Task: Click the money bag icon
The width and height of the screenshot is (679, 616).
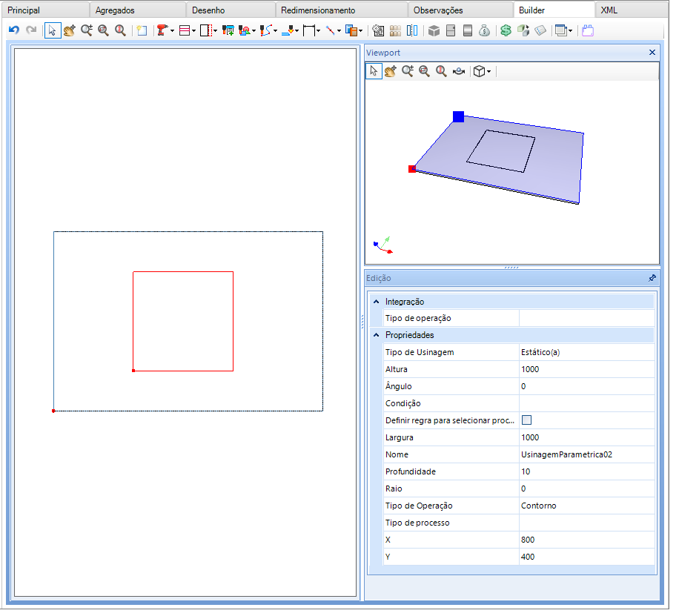Action: (485, 30)
